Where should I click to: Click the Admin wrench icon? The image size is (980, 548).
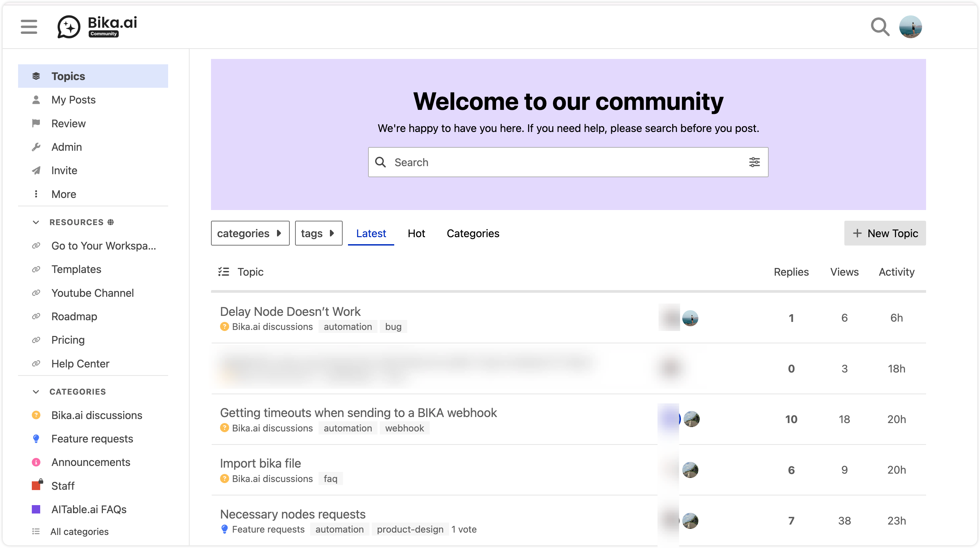click(x=36, y=147)
